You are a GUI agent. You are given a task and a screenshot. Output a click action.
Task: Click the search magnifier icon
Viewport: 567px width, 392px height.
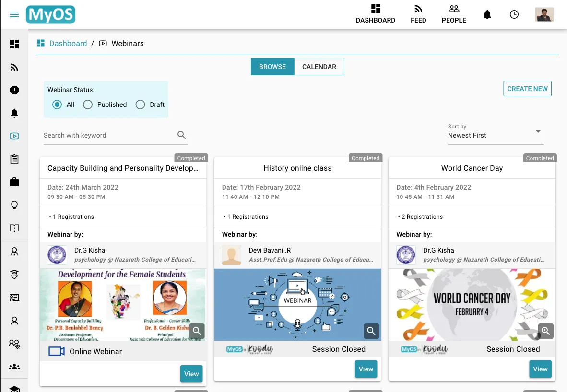181,135
